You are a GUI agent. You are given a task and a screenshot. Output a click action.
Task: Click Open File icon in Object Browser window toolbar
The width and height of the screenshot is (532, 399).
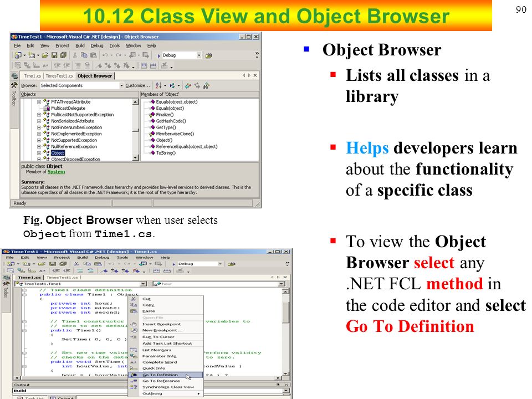point(45,55)
